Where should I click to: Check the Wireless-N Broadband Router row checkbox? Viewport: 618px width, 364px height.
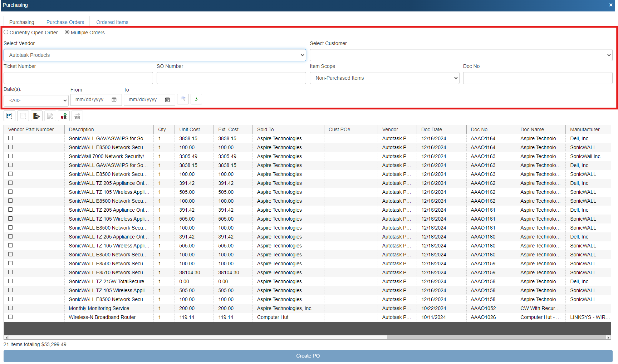click(10, 317)
